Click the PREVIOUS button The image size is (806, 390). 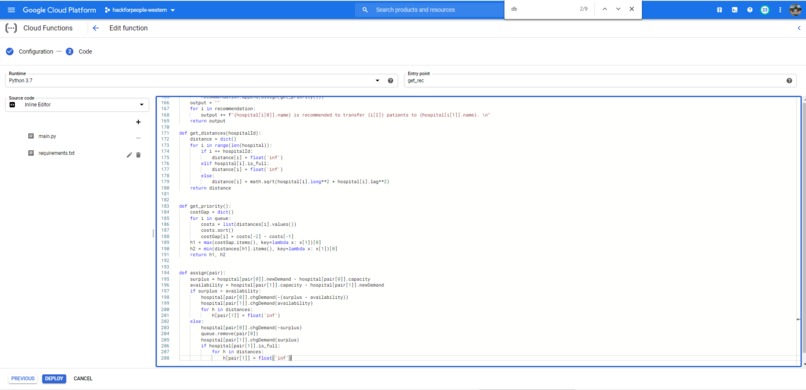coord(23,379)
